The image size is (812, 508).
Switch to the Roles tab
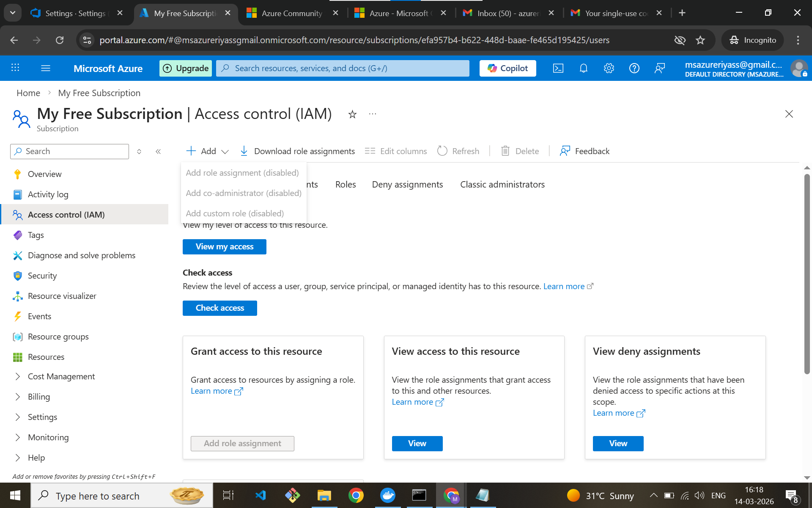tap(346, 185)
